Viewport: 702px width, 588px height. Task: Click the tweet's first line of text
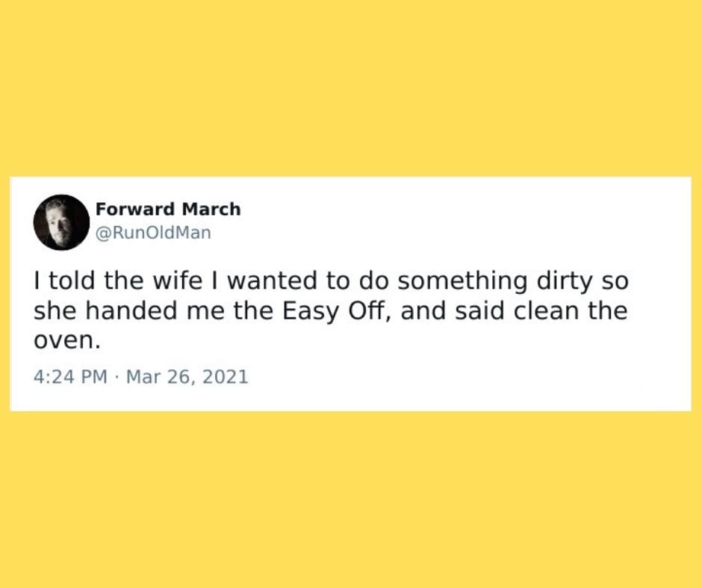332,281
